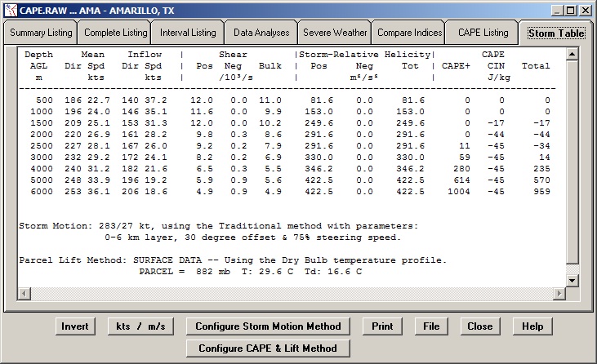The height and width of the screenshot is (364, 597).
Task: Go to the Data Analyses tab
Action: (261, 33)
